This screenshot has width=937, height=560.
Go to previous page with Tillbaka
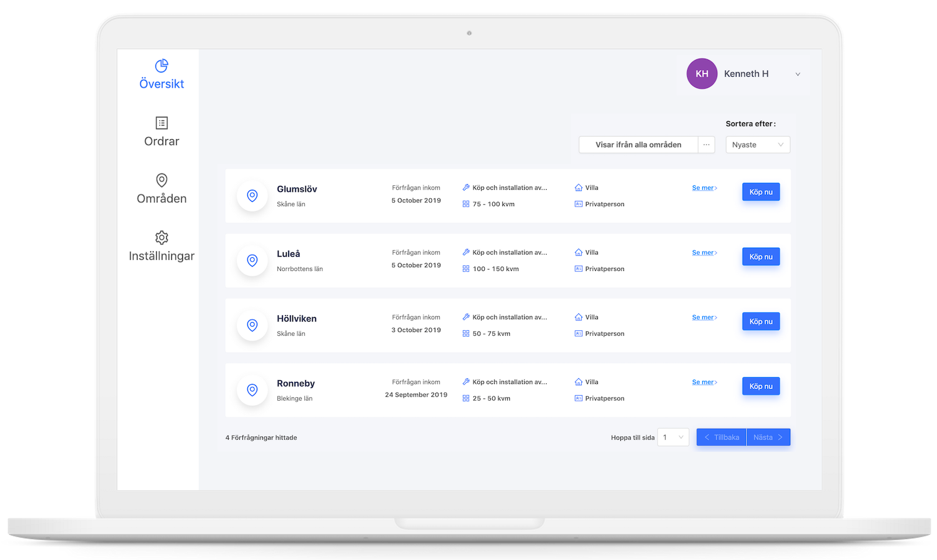721,438
